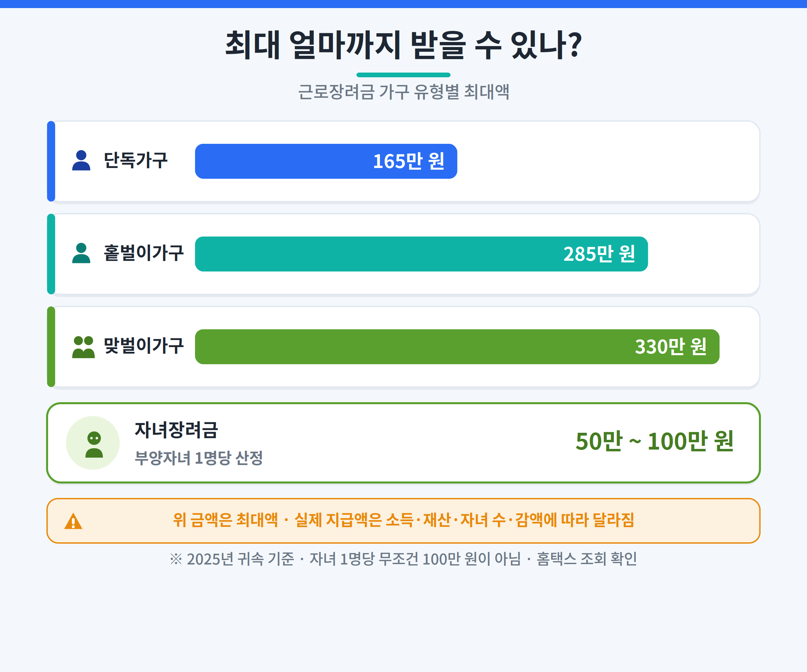
Task: Click the single person icon beside 단독가구
Action: 81,161
